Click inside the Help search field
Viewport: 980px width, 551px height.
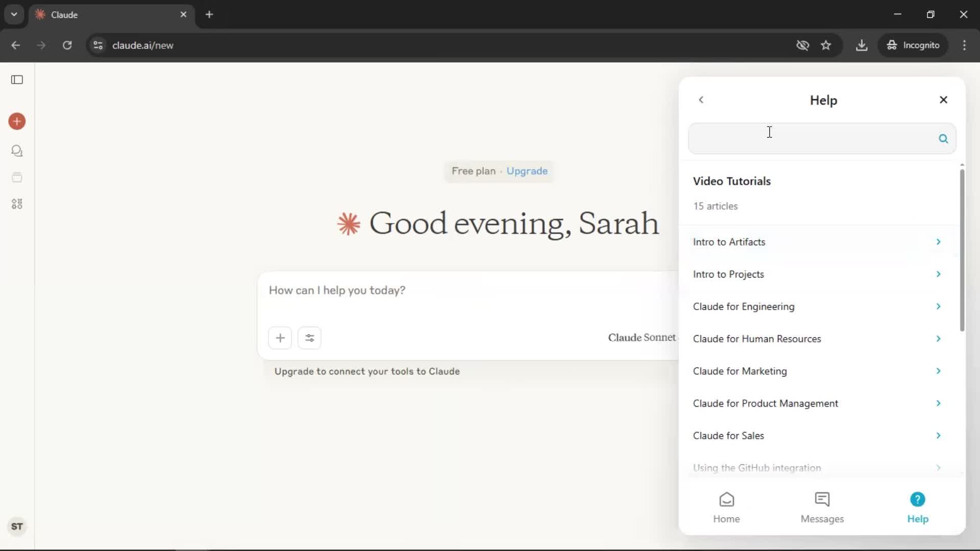coord(822,138)
